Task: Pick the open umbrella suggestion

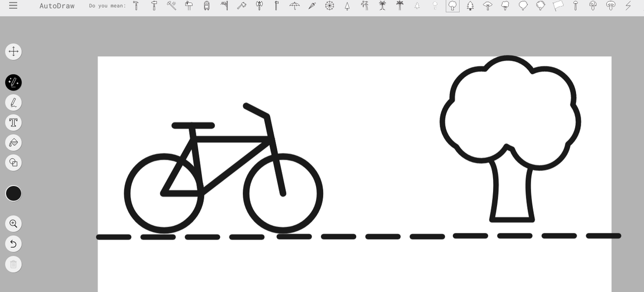Action: click(294, 6)
